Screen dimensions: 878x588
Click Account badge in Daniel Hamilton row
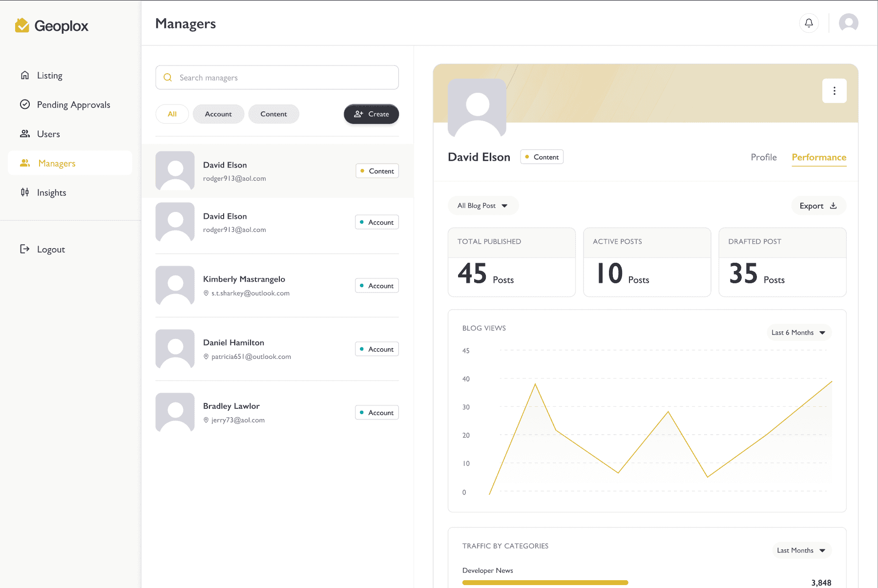[376, 349]
